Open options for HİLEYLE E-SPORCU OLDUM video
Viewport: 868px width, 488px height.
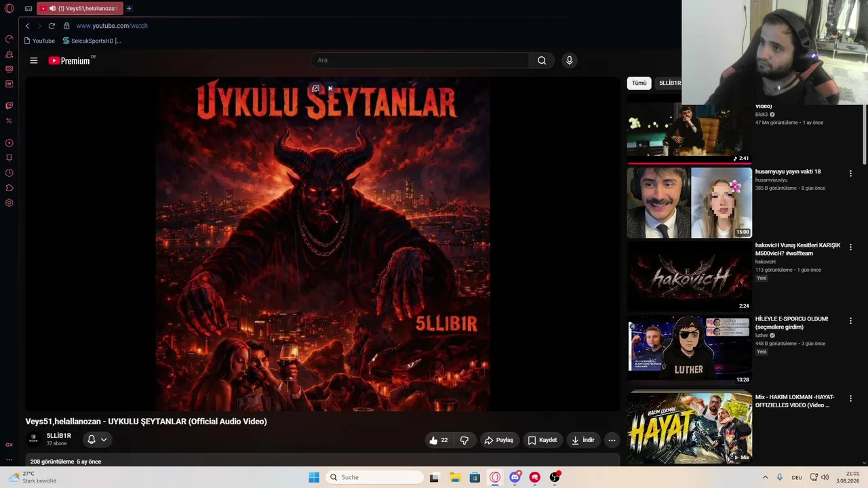coord(850,321)
